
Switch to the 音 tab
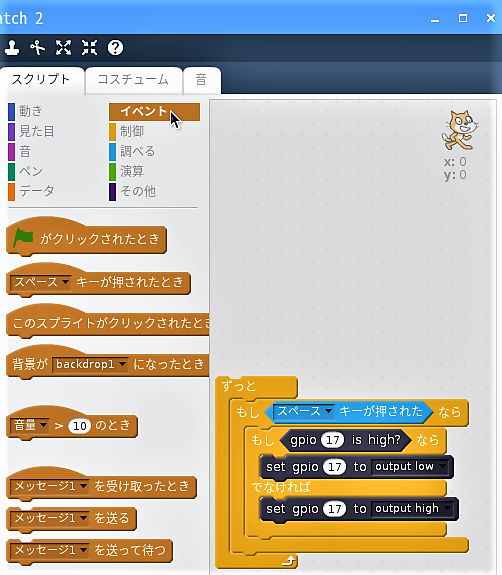[201, 80]
